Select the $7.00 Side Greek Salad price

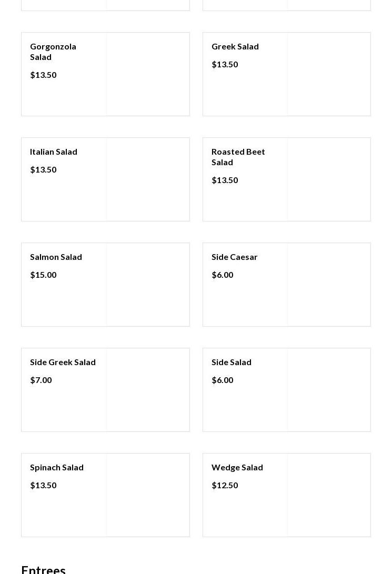pyautogui.click(x=41, y=380)
